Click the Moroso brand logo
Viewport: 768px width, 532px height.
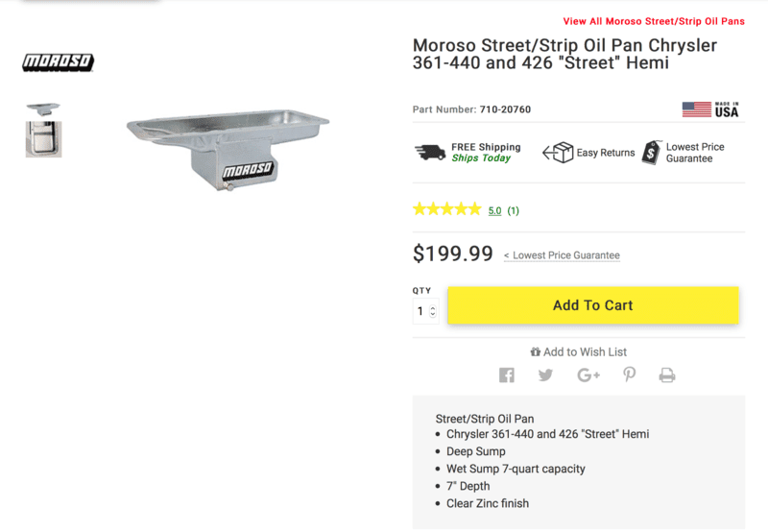coord(59,63)
